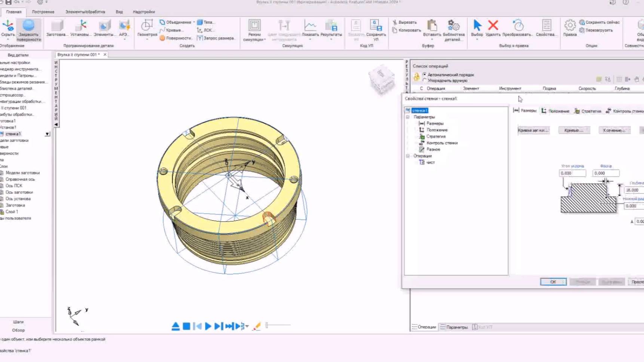Switch to the Элементы/обработка ribbon tab
This screenshot has width=644, height=362.
pyautogui.click(x=85, y=12)
